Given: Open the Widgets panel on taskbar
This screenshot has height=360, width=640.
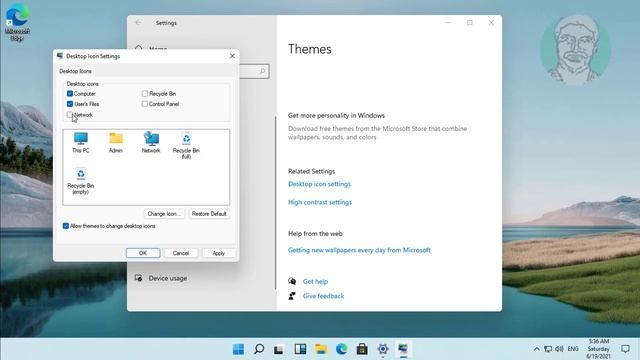Looking at the screenshot, I should [x=300, y=349].
